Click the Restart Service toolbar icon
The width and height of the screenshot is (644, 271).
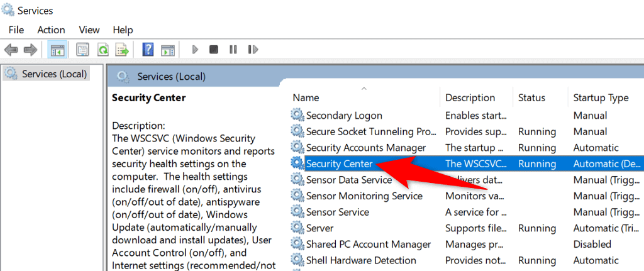click(253, 49)
